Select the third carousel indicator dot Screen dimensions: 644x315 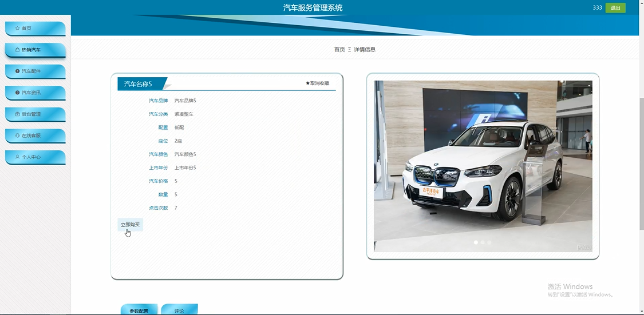point(489,242)
